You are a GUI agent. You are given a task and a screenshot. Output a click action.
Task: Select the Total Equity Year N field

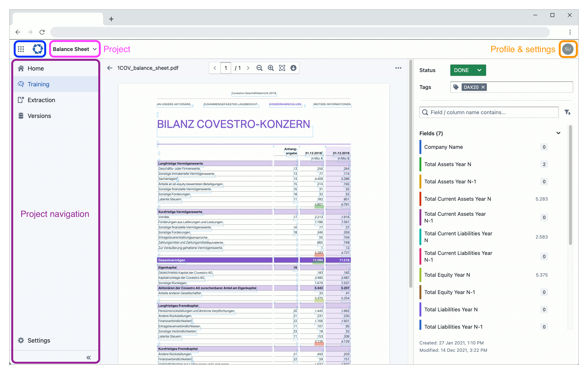pos(483,275)
